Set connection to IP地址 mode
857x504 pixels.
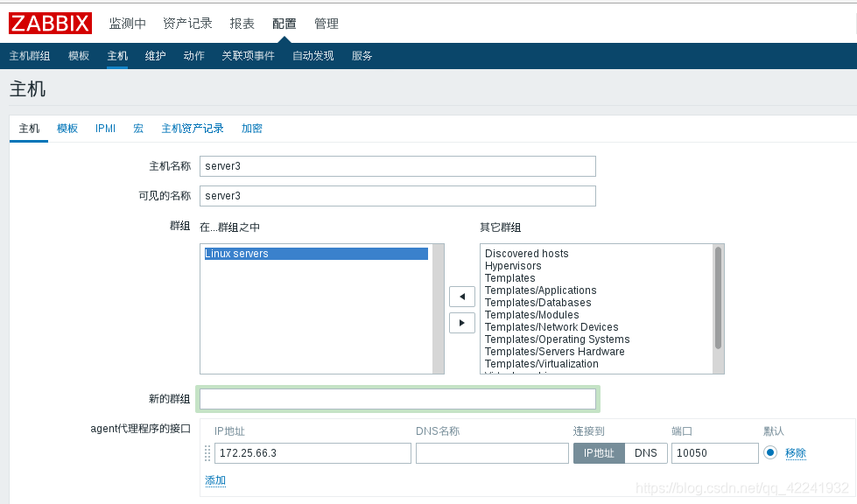pyautogui.click(x=599, y=453)
